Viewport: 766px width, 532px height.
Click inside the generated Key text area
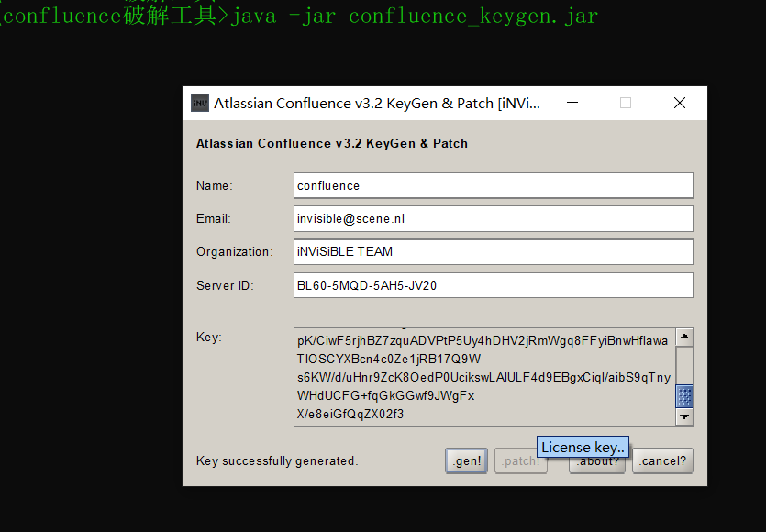(483, 377)
